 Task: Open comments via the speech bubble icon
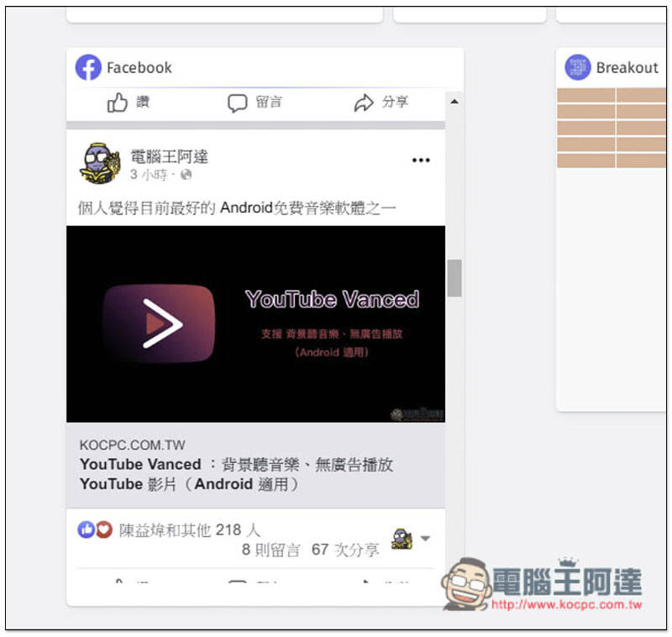pyautogui.click(x=237, y=103)
